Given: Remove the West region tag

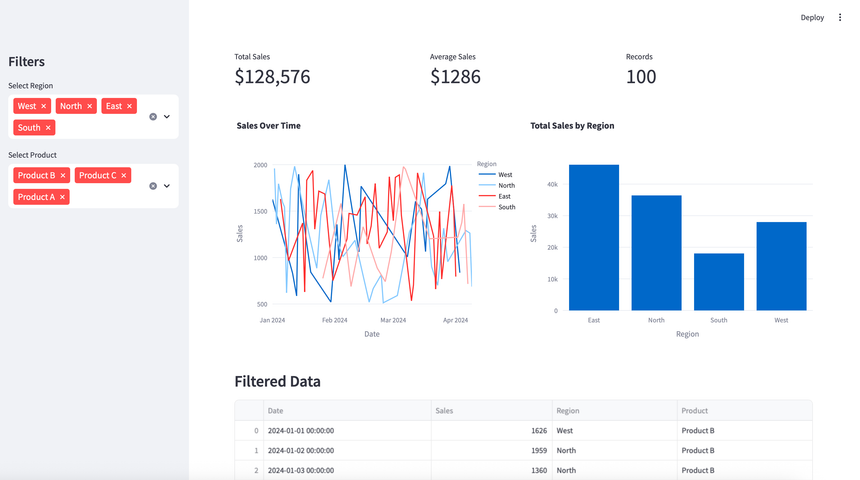Looking at the screenshot, I should coord(44,106).
